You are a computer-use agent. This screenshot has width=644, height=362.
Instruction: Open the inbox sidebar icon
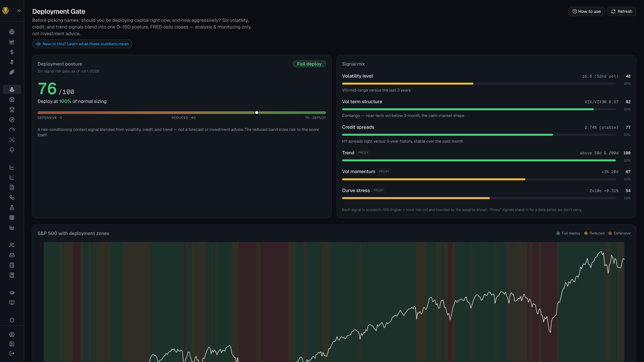pyautogui.click(x=12, y=255)
